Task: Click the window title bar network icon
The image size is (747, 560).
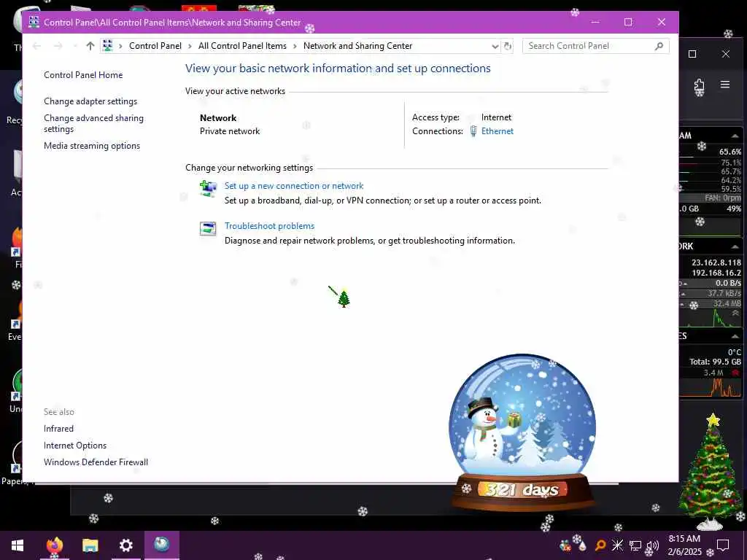Action: click(34, 22)
